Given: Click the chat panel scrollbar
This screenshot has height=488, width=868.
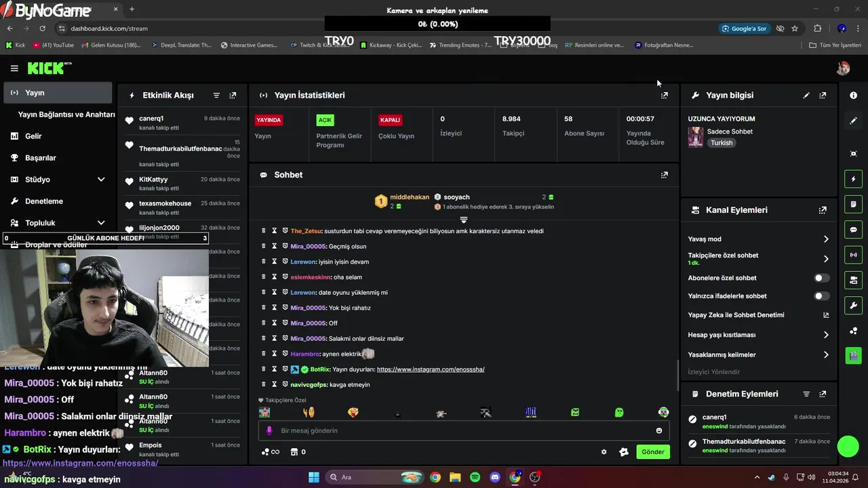Looking at the screenshot, I should (x=677, y=375).
